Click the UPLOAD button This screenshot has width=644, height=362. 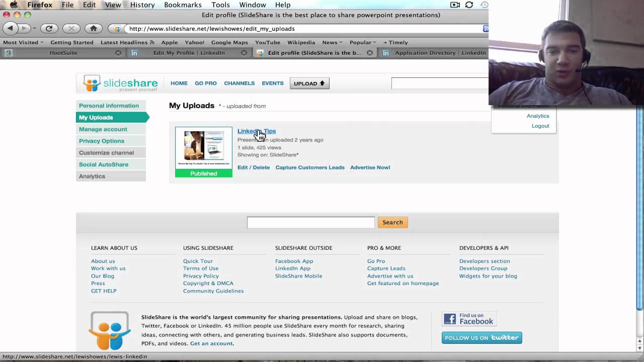click(x=309, y=83)
